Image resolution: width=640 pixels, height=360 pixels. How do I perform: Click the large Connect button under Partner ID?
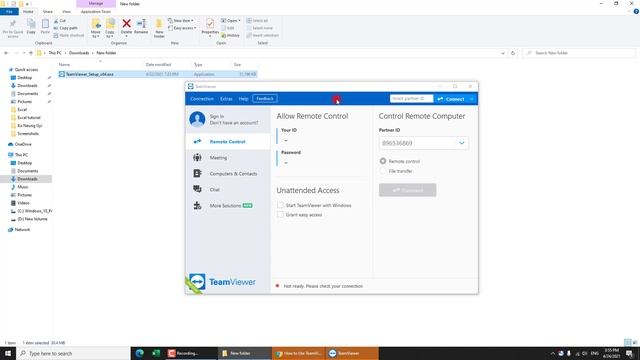[x=407, y=190]
